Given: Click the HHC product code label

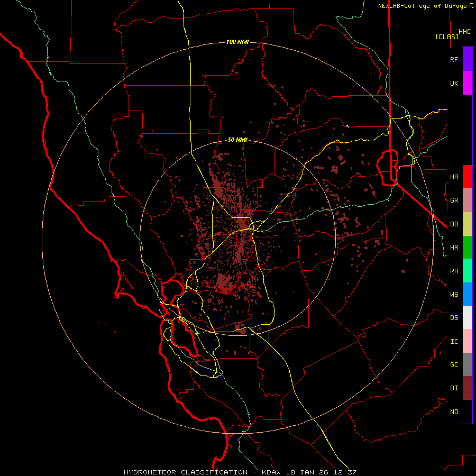Looking at the screenshot, I should click(465, 32).
